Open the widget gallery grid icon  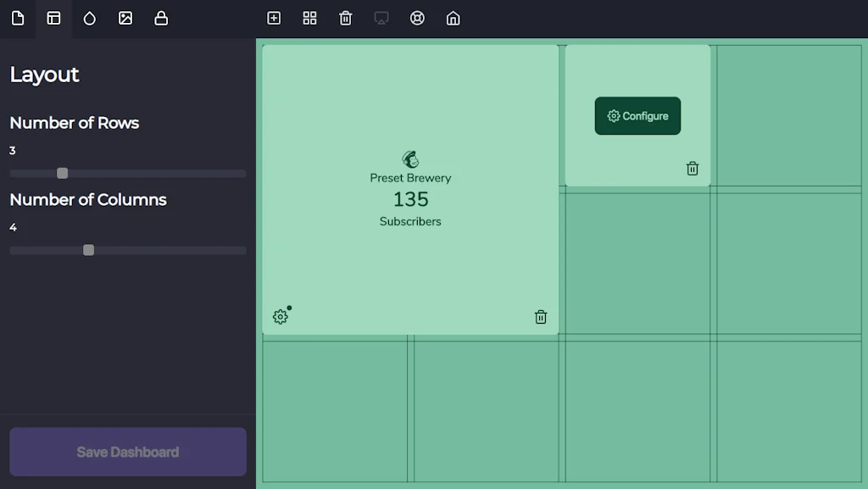[x=309, y=17]
